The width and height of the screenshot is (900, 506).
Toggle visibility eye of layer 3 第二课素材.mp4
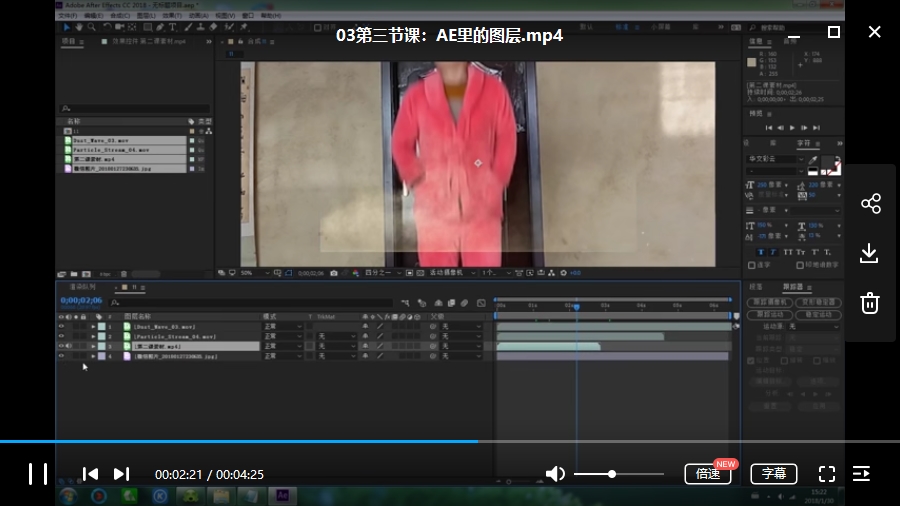(61, 346)
